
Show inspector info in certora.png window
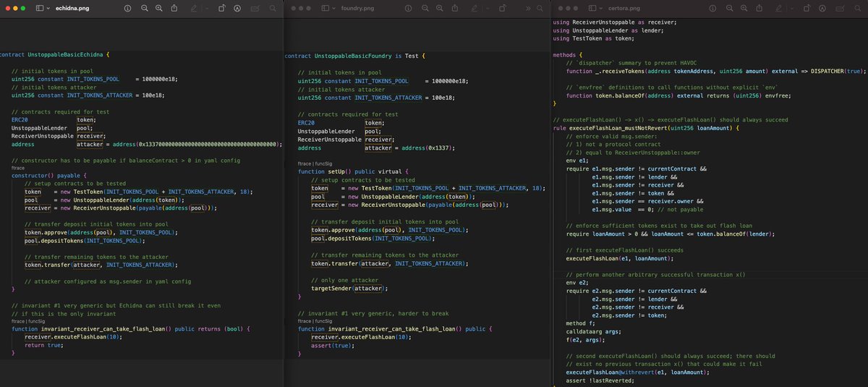[x=712, y=9]
